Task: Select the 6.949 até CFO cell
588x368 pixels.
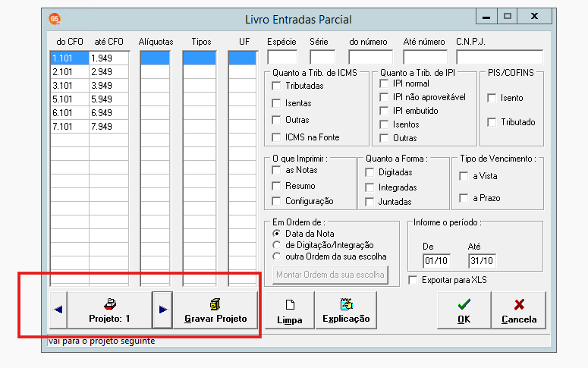Action: [108, 112]
